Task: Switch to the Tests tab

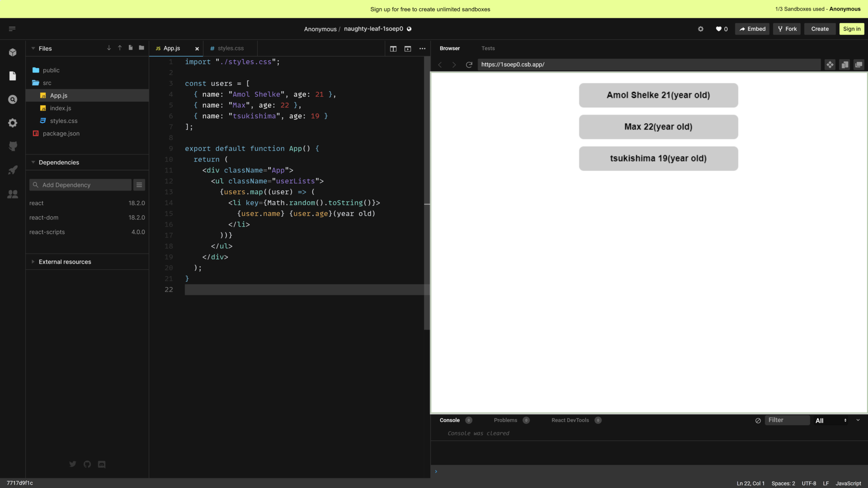Action: click(487, 48)
